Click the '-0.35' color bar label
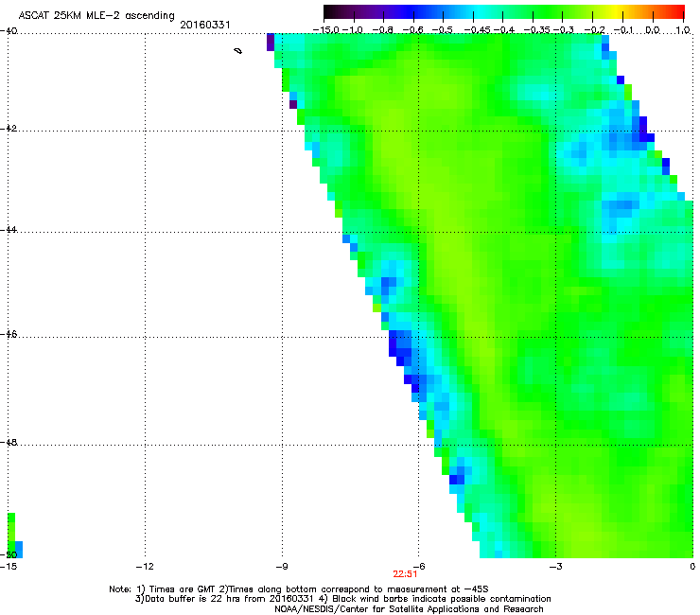700x615 pixels. click(537, 30)
